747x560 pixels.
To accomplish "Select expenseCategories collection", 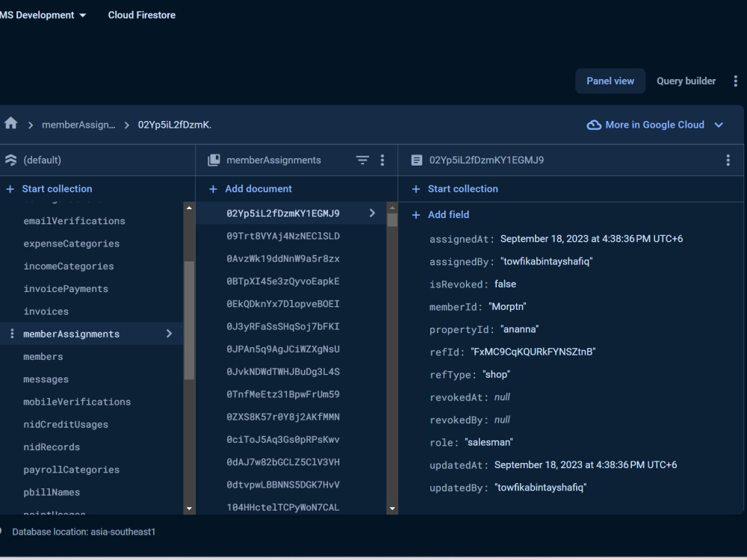I will [x=72, y=244].
